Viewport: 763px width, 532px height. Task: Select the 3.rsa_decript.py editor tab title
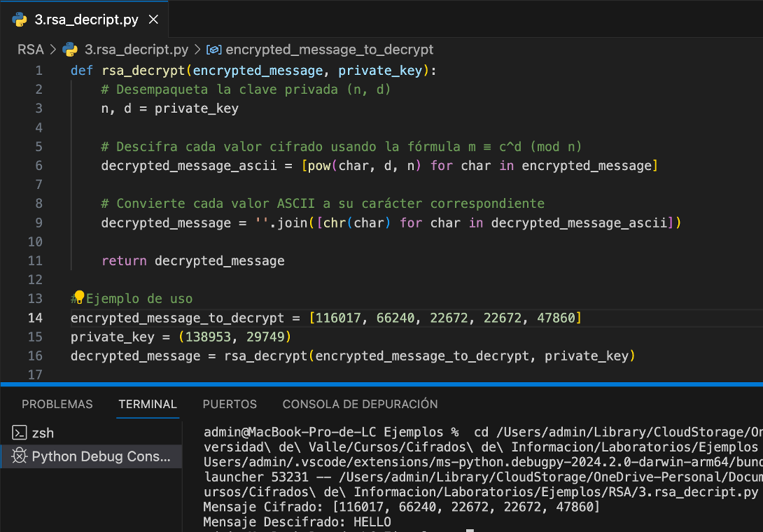click(x=86, y=20)
